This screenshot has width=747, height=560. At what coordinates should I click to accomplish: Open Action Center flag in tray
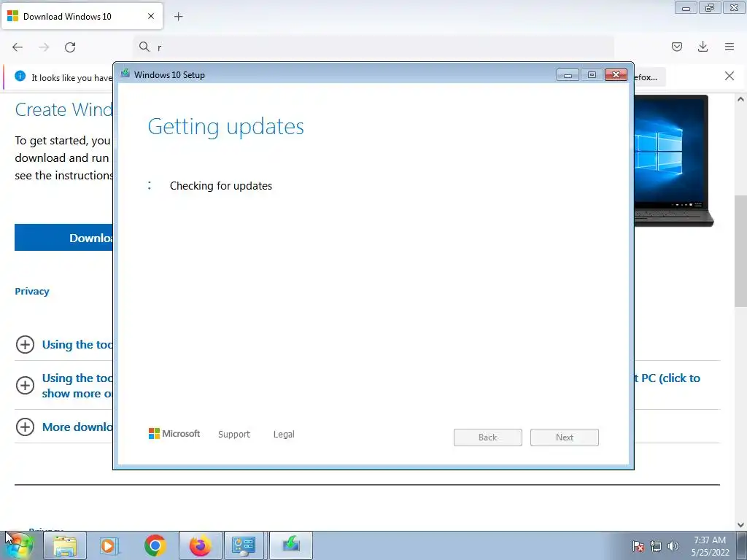point(638,545)
